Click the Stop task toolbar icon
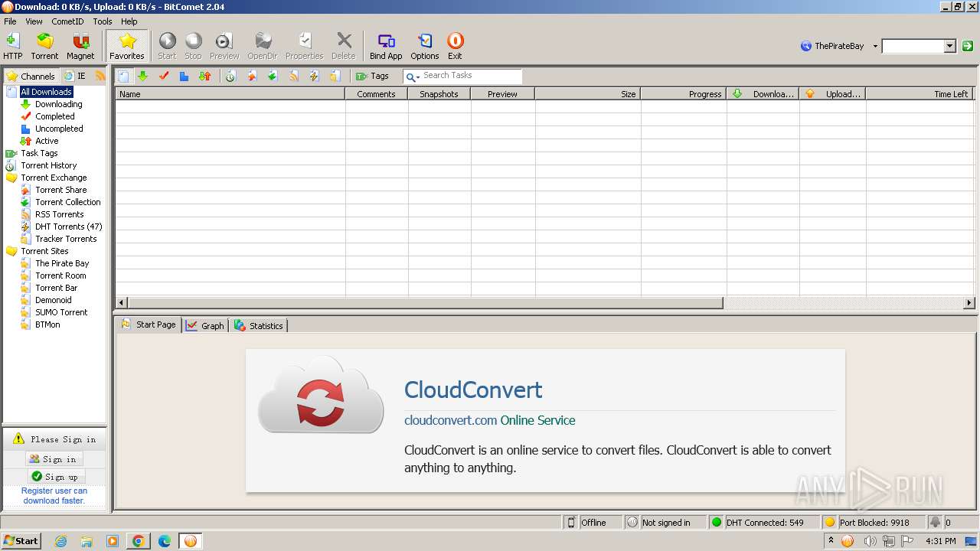This screenshot has height=551, width=980. (x=193, y=46)
